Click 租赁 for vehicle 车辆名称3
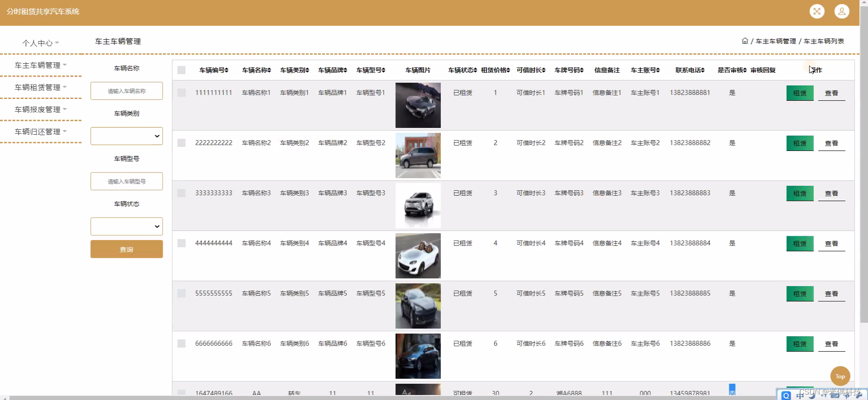The height and width of the screenshot is (400, 868). (x=800, y=193)
